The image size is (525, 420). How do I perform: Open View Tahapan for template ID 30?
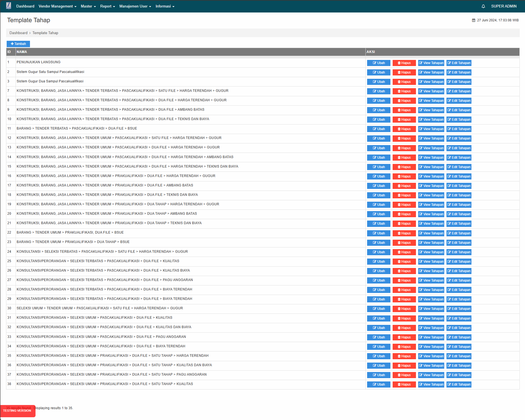pyautogui.click(x=431, y=309)
